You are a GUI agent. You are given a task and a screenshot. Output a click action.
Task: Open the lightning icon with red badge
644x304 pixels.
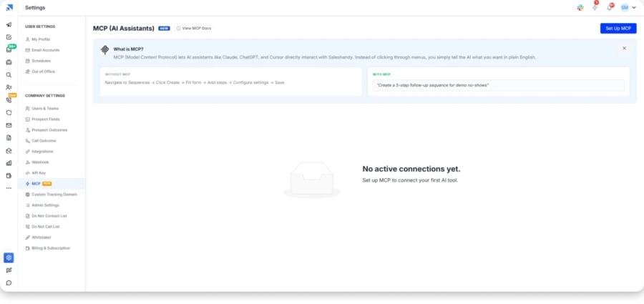[595, 7]
